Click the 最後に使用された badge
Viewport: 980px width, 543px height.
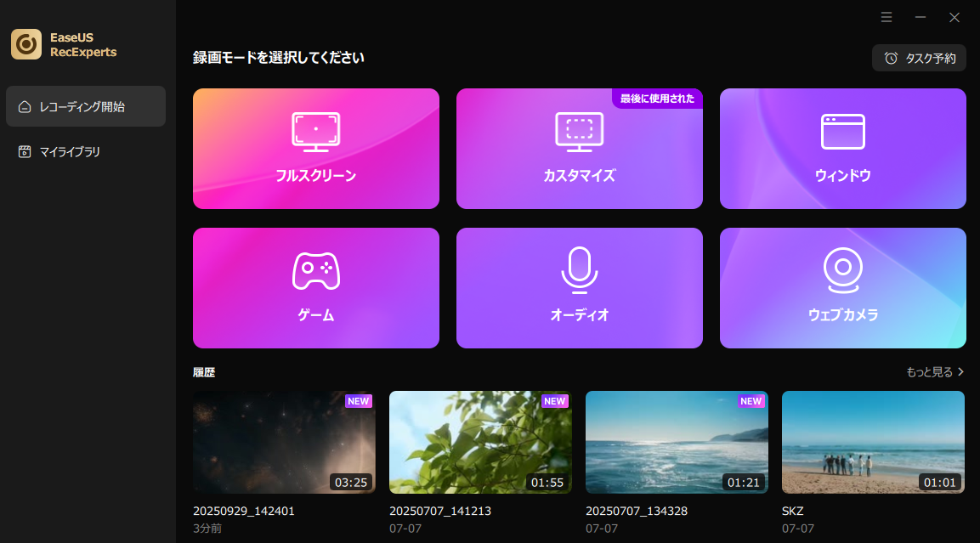657,99
